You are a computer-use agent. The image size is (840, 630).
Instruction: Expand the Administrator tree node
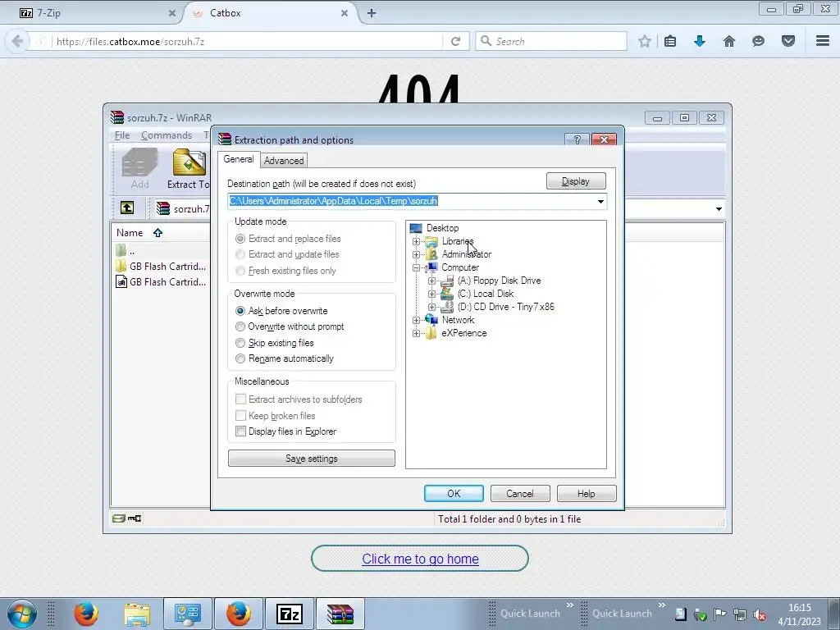(x=416, y=254)
